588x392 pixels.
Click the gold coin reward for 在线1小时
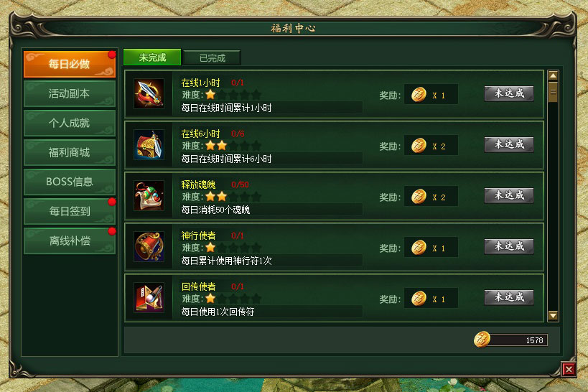[x=419, y=95]
